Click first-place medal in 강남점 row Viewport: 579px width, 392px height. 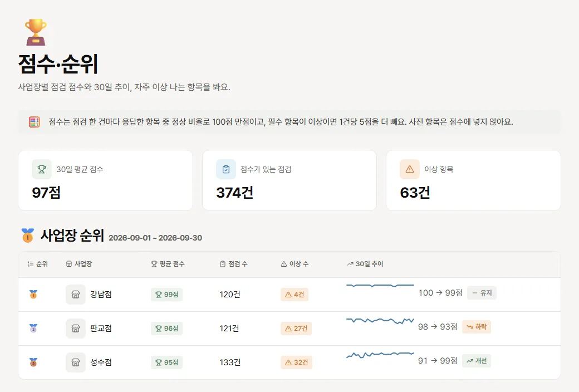pos(33,295)
